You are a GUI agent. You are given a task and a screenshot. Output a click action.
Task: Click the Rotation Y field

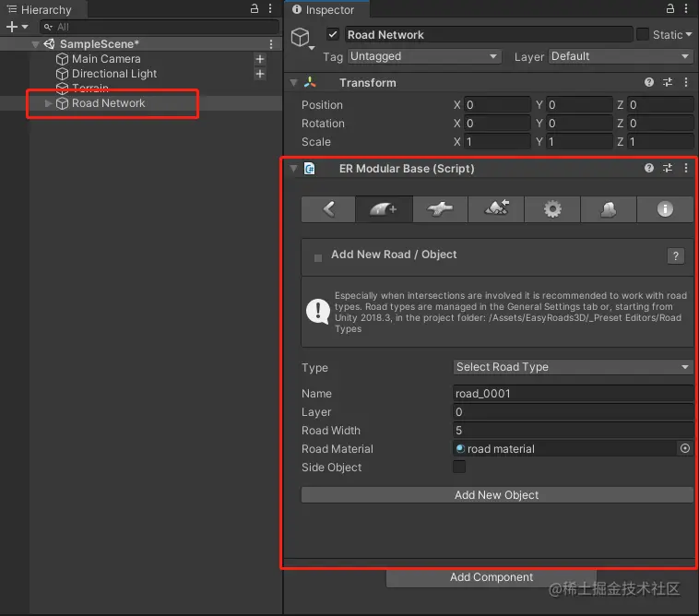(x=579, y=123)
